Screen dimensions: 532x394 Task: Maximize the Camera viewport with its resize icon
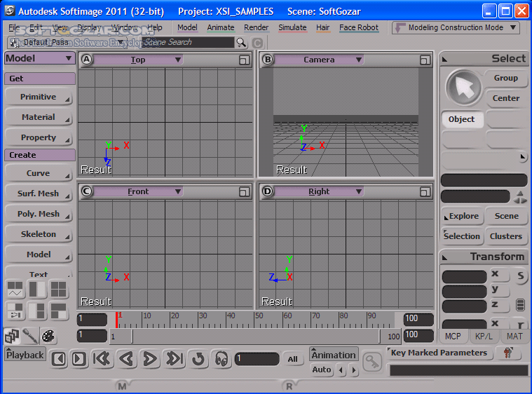425,60
